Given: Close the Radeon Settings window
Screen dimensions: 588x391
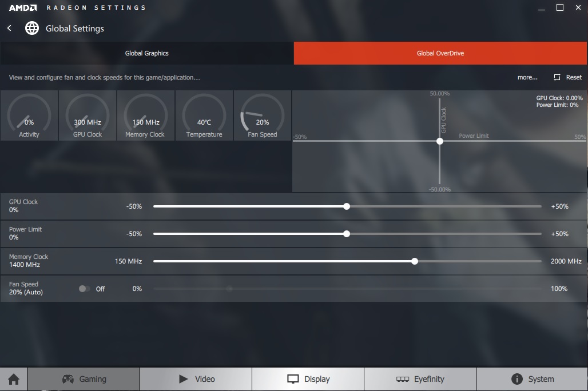Looking at the screenshot, I should click(x=578, y=7).
